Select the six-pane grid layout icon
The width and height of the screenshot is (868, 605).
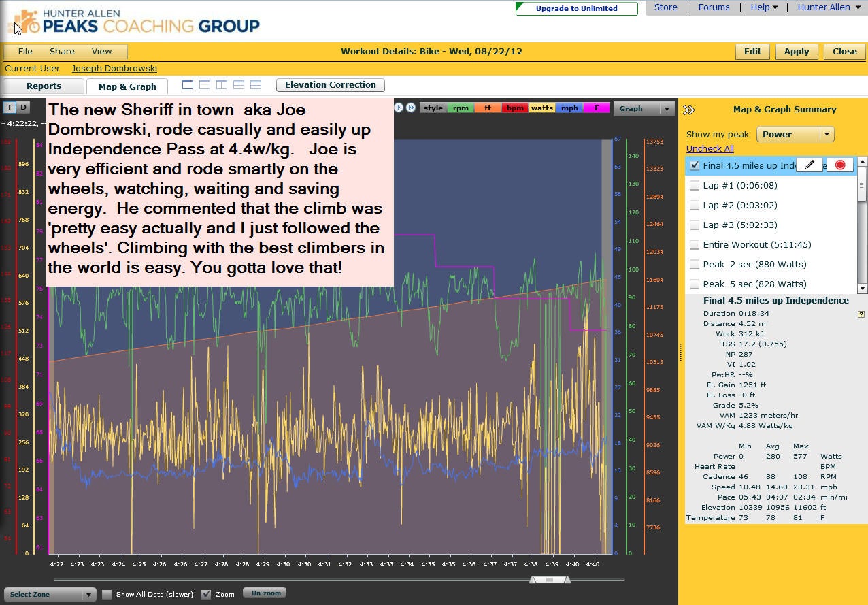pos(255,84)
